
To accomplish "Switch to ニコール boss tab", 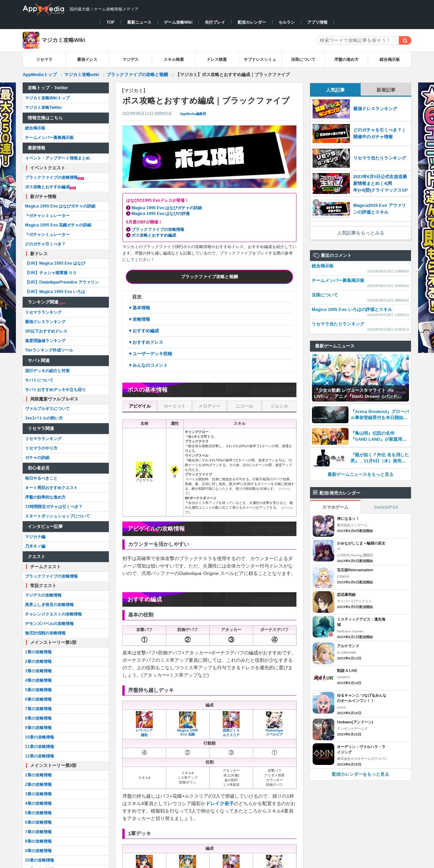I will coord(244,406).
